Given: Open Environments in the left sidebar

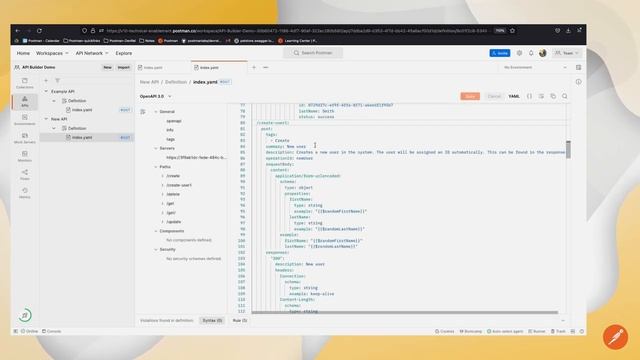Looking at the screenshot, I should pos(24,120).
